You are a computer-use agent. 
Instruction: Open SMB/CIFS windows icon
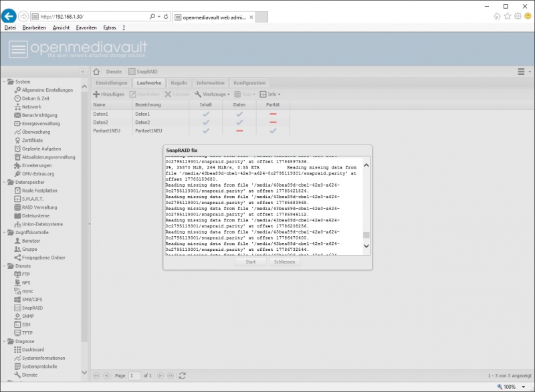(x=17, y=300)
